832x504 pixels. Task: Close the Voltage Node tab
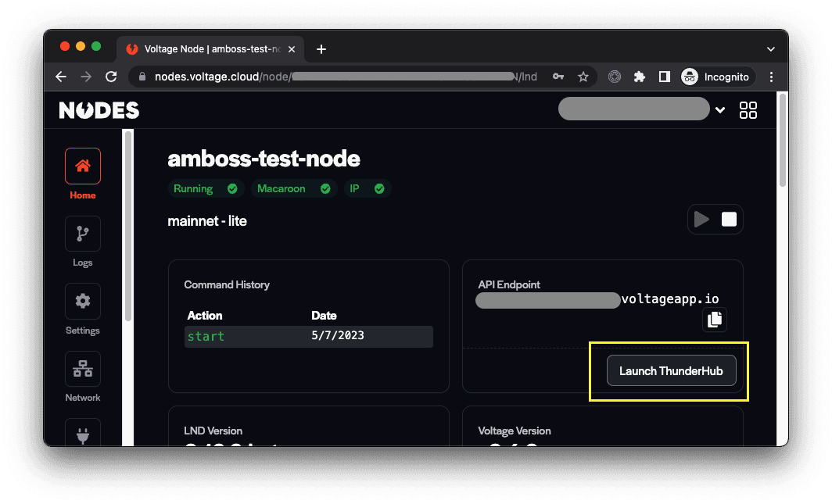(292, 49)
